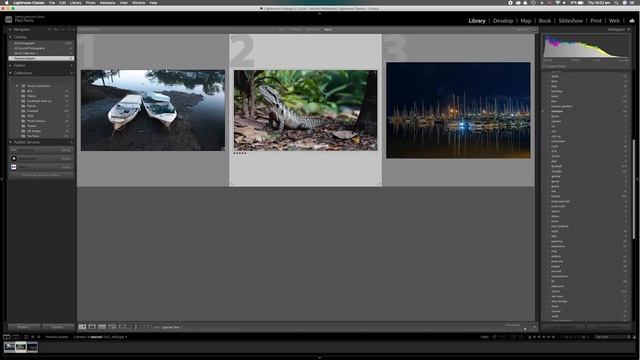Create collection with Collections plus icon
The image size is (640, 360).
71,73
